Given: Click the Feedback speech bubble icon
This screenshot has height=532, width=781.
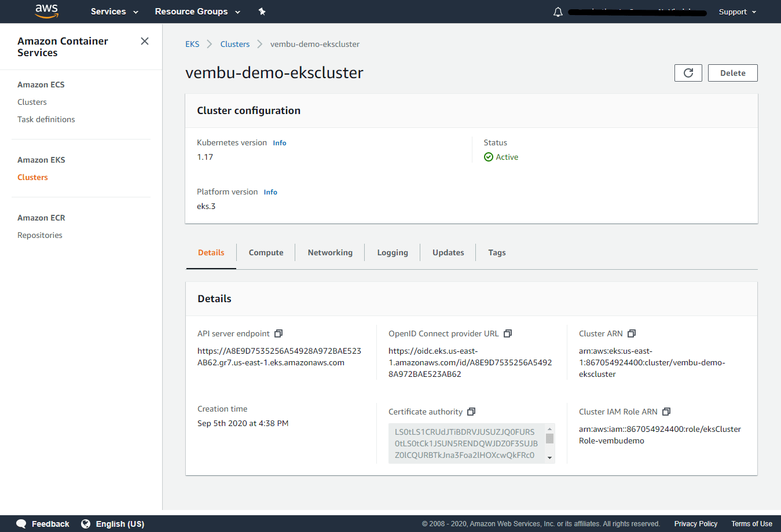Looking at the screenshot, I should point(21,524).
